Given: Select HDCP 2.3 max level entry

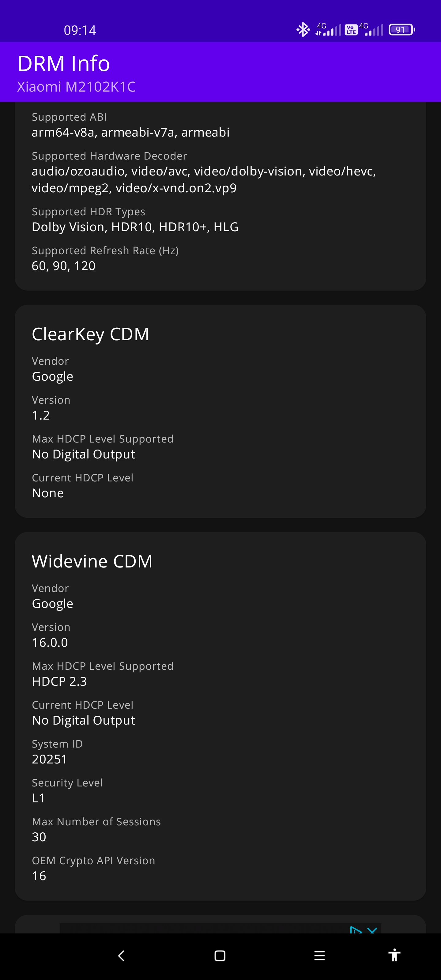Looking at the screenshot, I should [59, 681].
